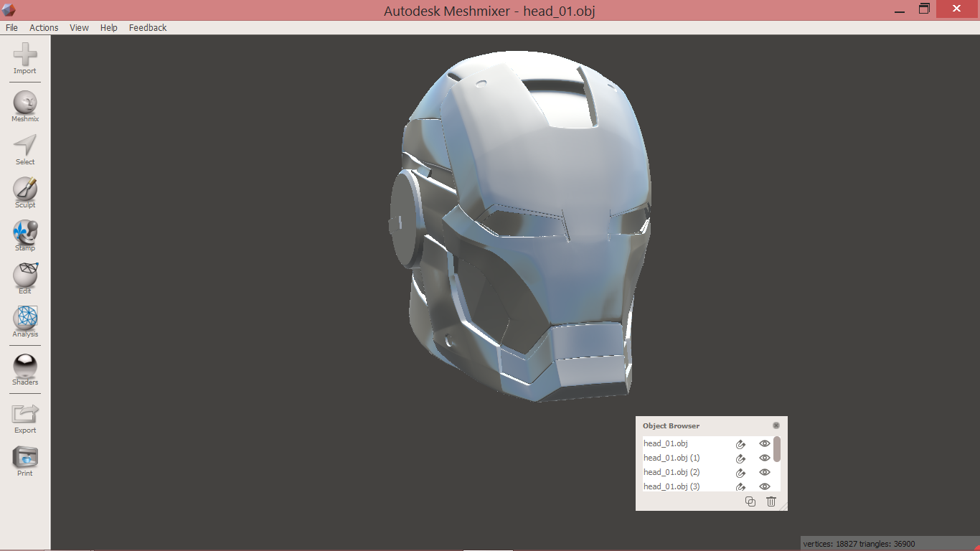Open the Actions menu

coord(44,27)
